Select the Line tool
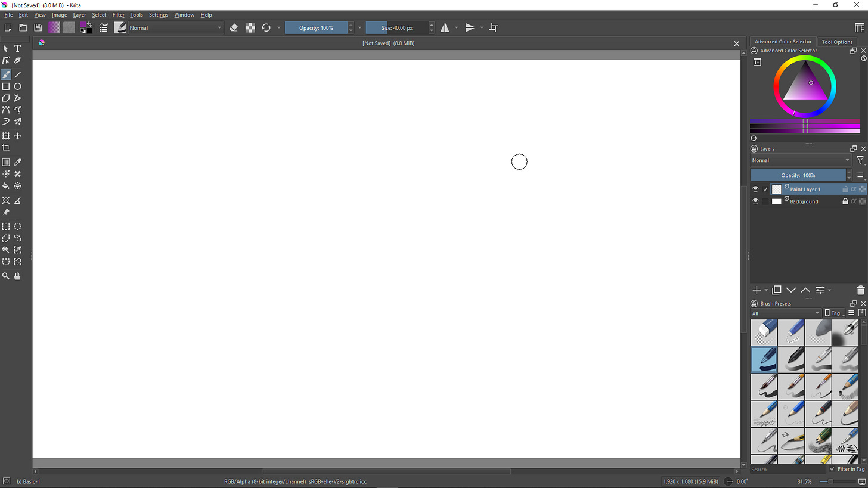Image resolution: width=868 pixels, height=488 pixels. click(x=18, y=74)
